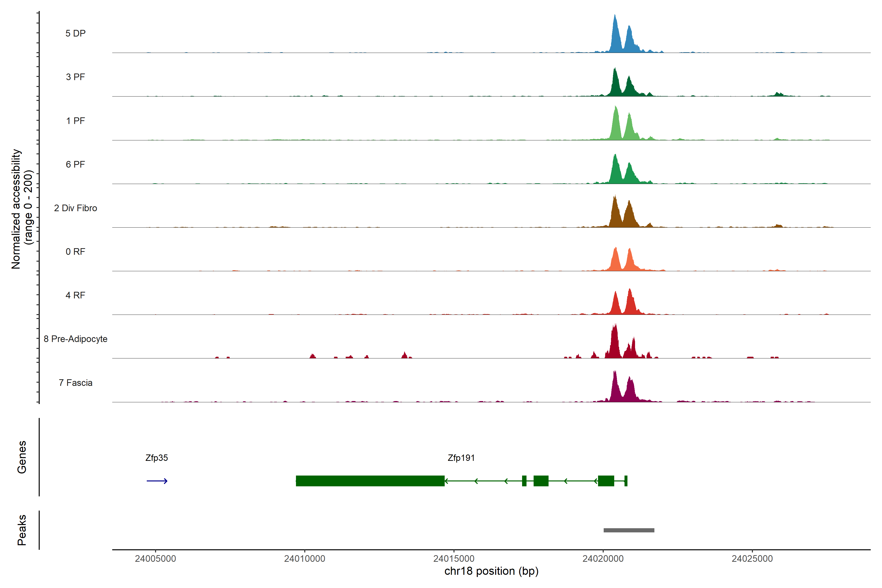Select the 2 Div Fibro track label

click(x=75, y=208)
